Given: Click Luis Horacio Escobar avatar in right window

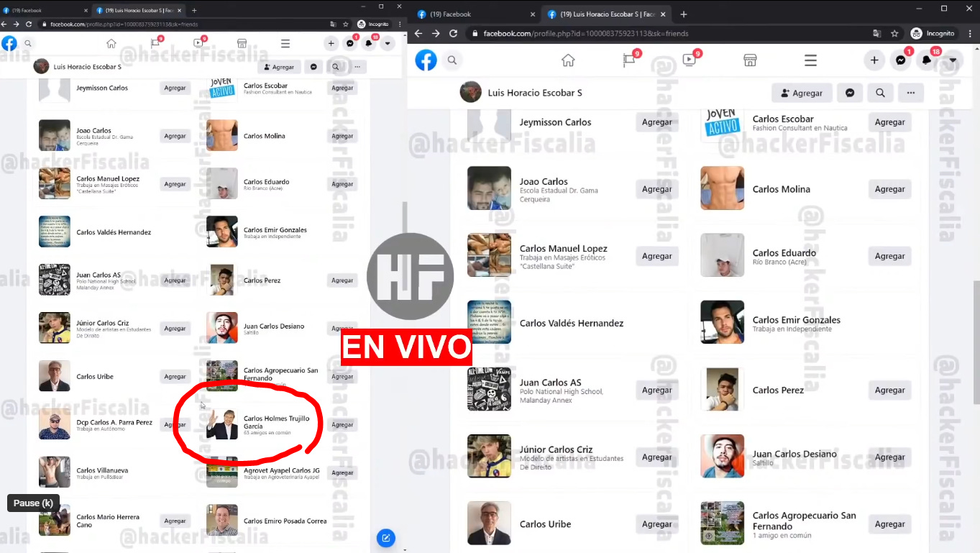Looking at the screenshot, I should tap(471, 93).
